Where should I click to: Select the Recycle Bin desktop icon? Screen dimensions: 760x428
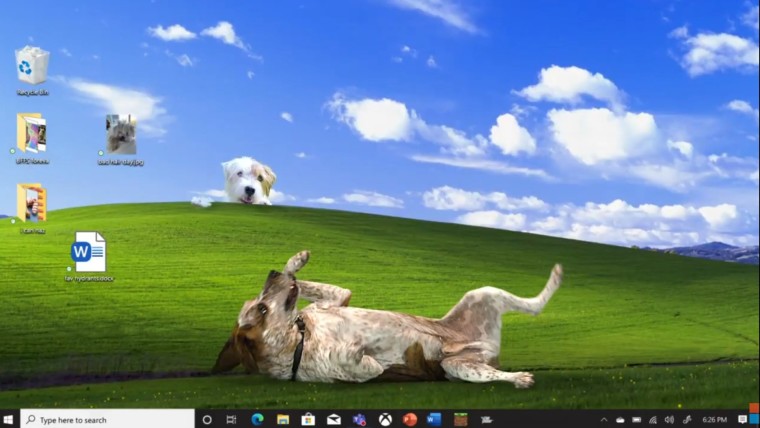pyautogui.click(x=32, y=70)
